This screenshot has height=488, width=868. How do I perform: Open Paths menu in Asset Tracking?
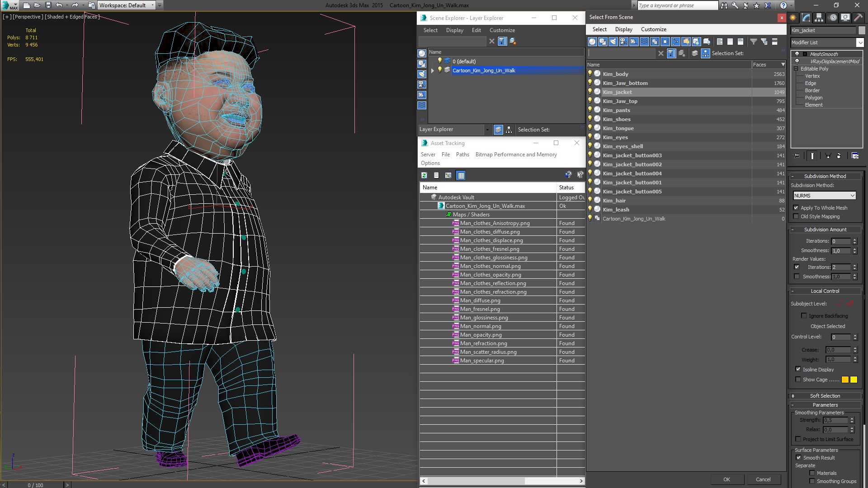[462, 155]
